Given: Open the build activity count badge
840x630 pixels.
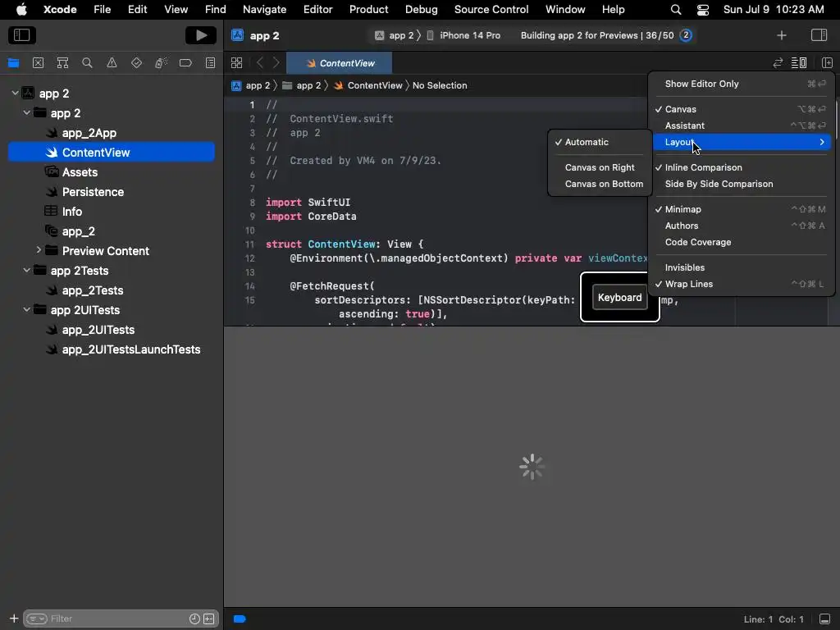Looking at the screenshot, I should [x=686, y=35].
